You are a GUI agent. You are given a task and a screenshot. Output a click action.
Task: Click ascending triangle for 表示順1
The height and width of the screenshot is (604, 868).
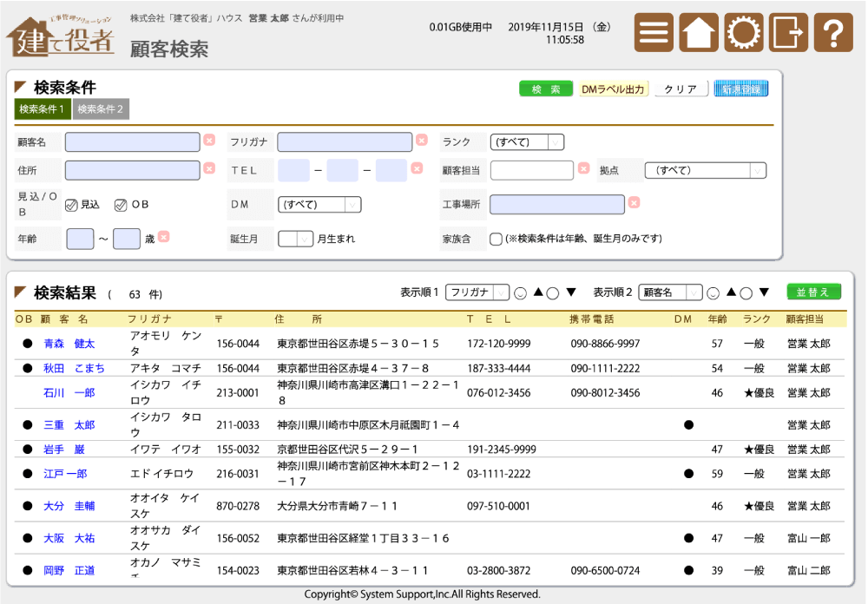pos(538,292)
